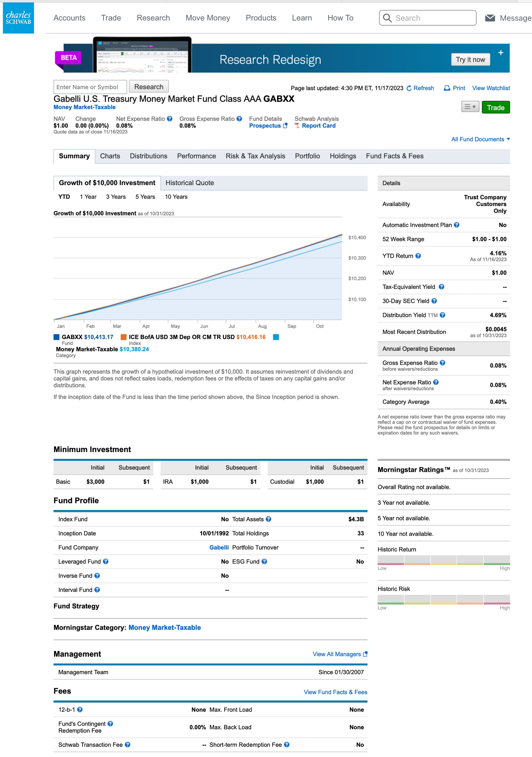Click the Enter Name or Symbol field
The width and height of the screenshot is (532, 757).
(x=90, y=87)
